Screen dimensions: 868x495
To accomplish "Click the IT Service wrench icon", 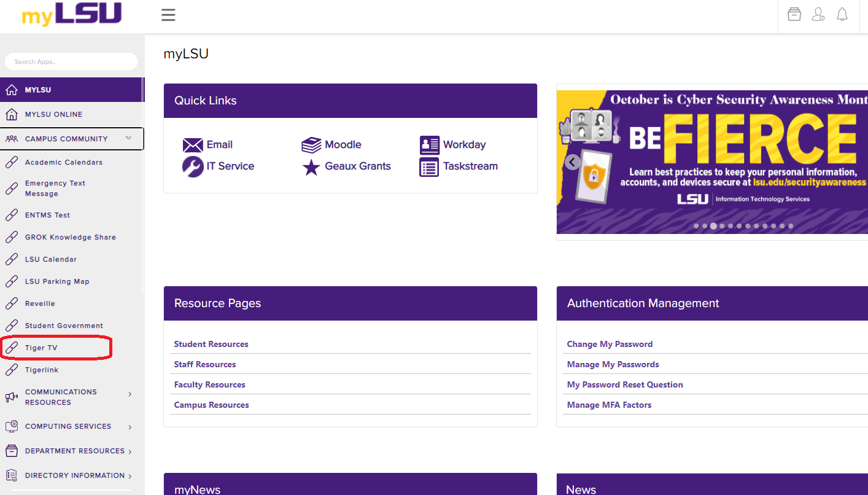I will click(x=193, y=166).
